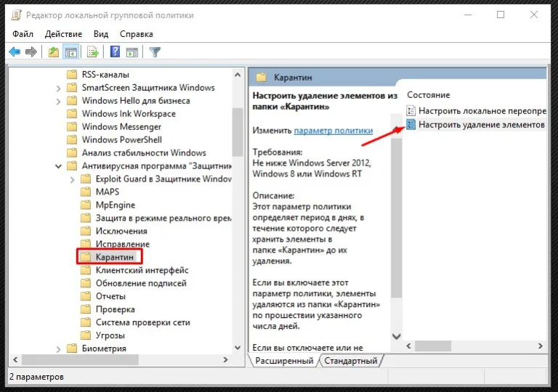
Task: Click icon of Настроить удаление элементов policy
Action: pos(411,125)
